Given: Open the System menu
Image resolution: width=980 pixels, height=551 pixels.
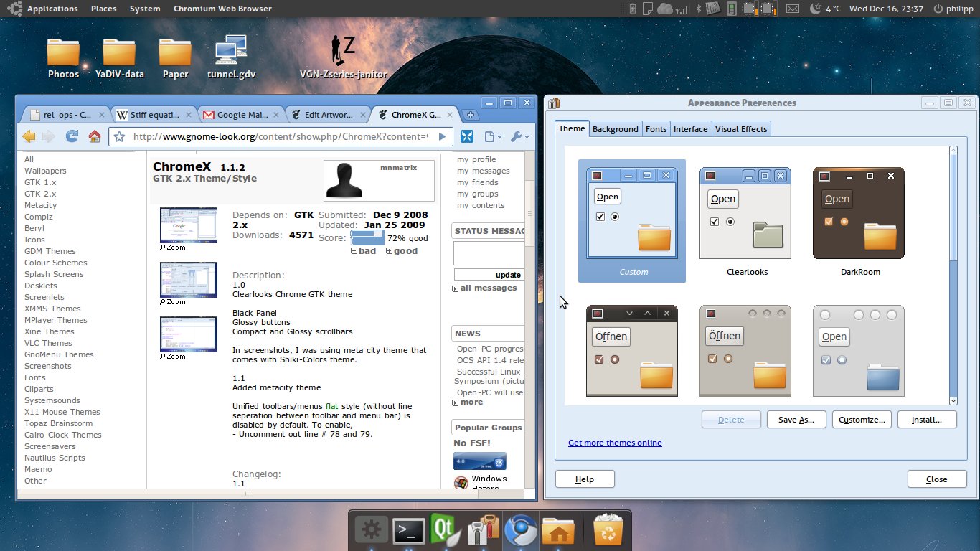Looking at the screenshot, I should click(145, 9).
